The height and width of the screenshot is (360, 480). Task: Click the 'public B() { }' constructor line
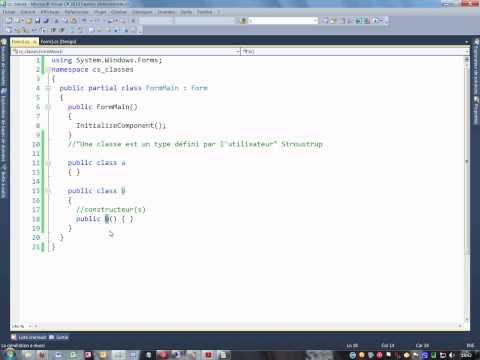pos(105,219)
